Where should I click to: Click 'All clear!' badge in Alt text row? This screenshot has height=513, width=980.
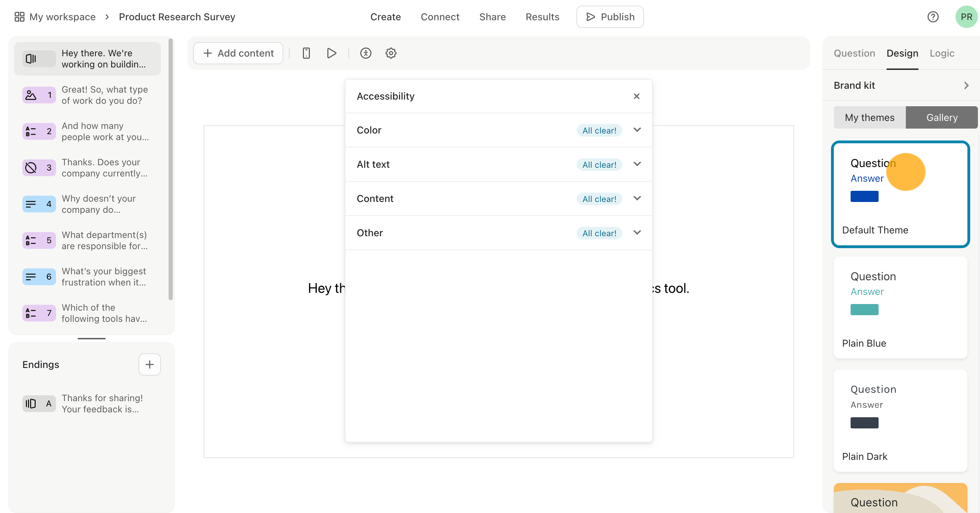click(599, 165)
